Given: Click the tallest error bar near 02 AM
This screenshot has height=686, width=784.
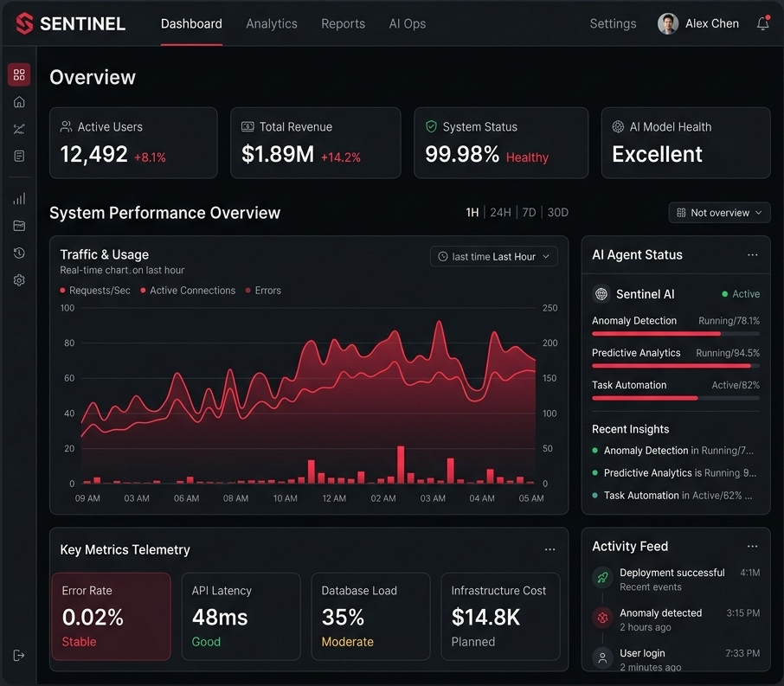Looking at the screenshot, I should [x=401, y=465].
